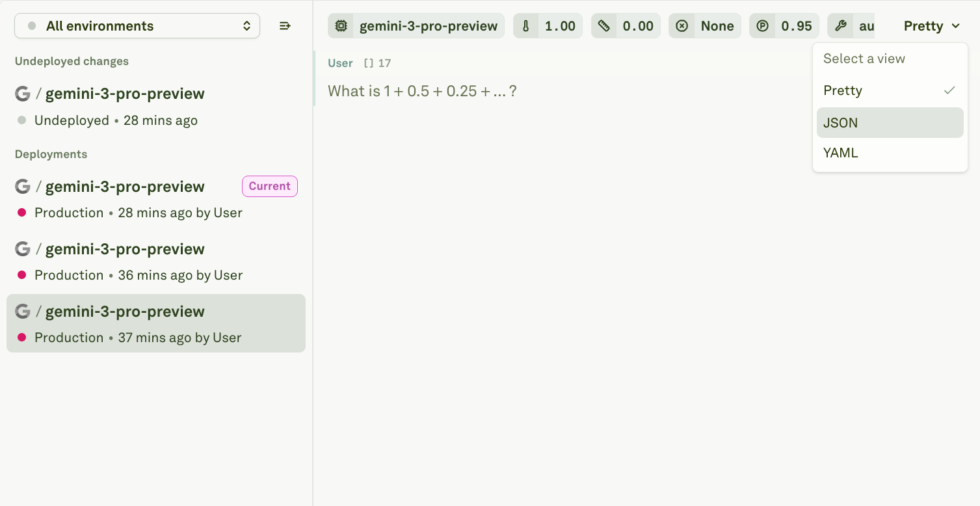Screen dimensions: 980x506
Task: Click the Google icon on the Current deployment
Action: (23, 187)
